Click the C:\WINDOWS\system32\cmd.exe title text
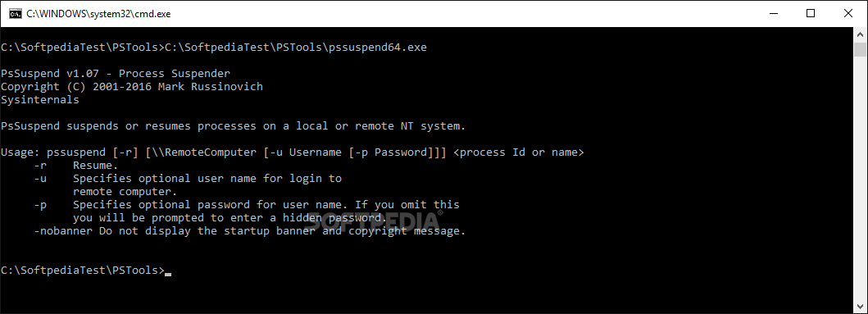 pos(98,15)
